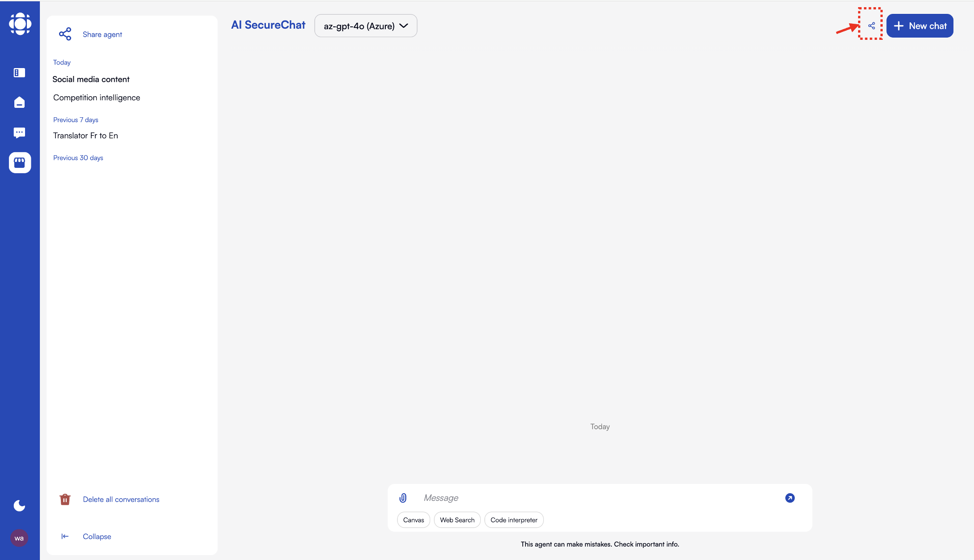Click the share icon beside New chat

tap(871, 26)
